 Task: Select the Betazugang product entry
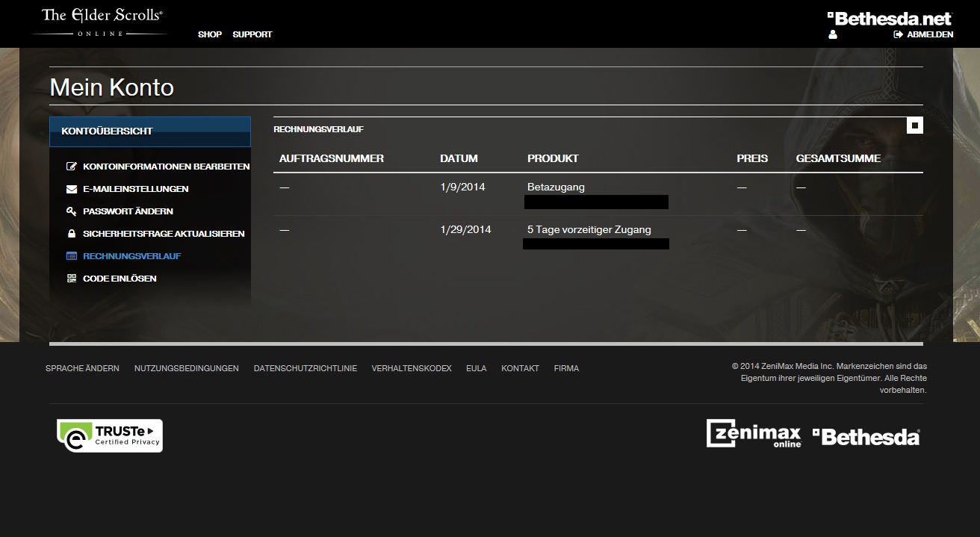click(x=556, y=187)
